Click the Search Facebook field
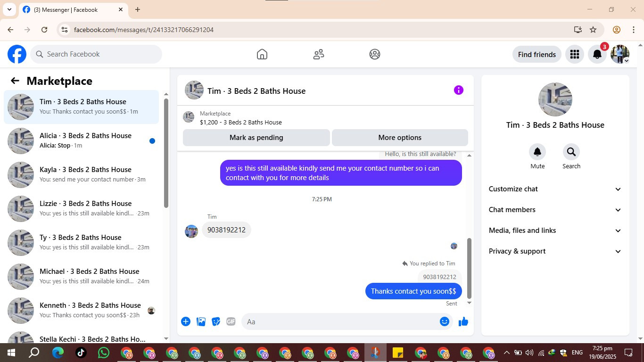The width and height of the screenshot is (644, 362). pos(96,54)
